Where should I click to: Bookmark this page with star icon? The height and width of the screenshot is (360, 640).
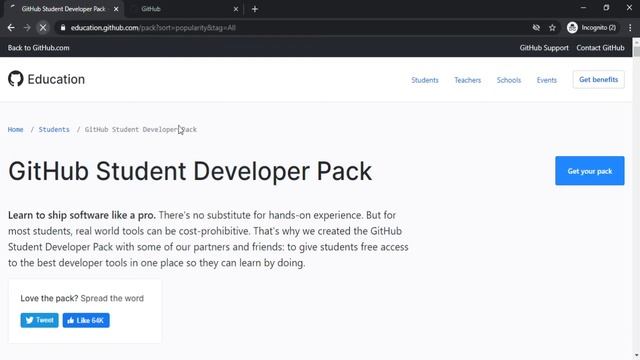(552, 28)
